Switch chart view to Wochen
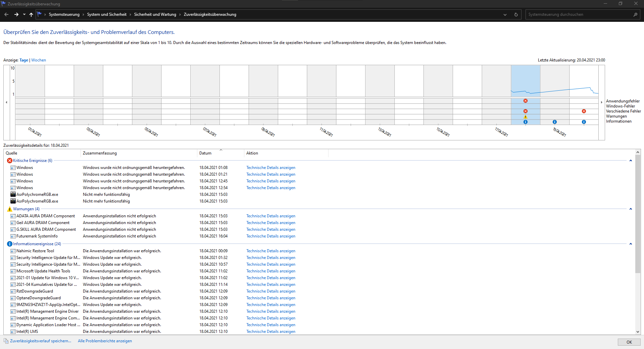This screenshot has height=349, width=644. coord(39,60)
